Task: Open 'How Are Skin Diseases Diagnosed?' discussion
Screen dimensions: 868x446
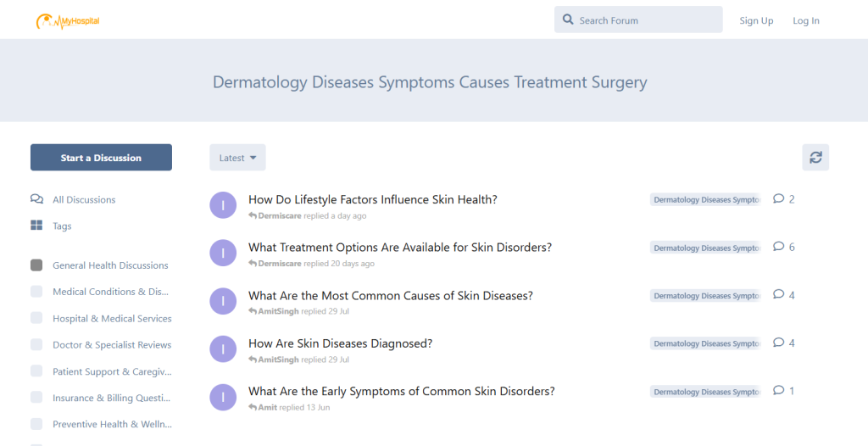Action: click(340, 343)
